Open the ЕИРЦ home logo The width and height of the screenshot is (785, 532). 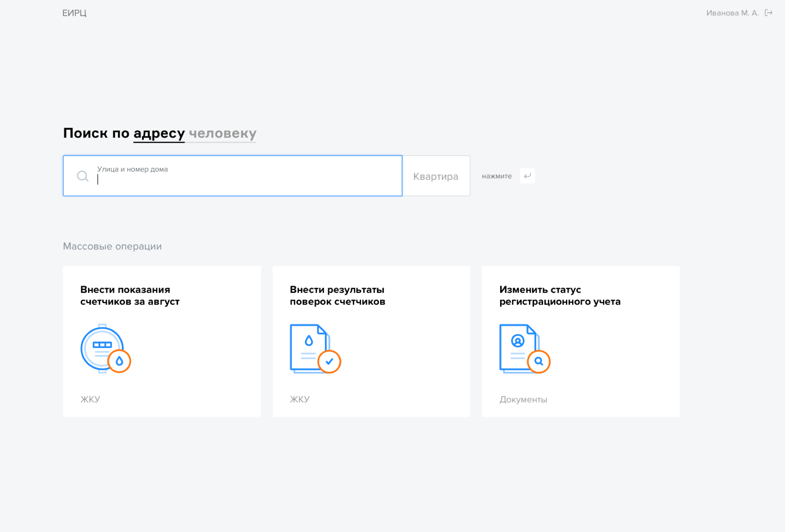[74, 13]
